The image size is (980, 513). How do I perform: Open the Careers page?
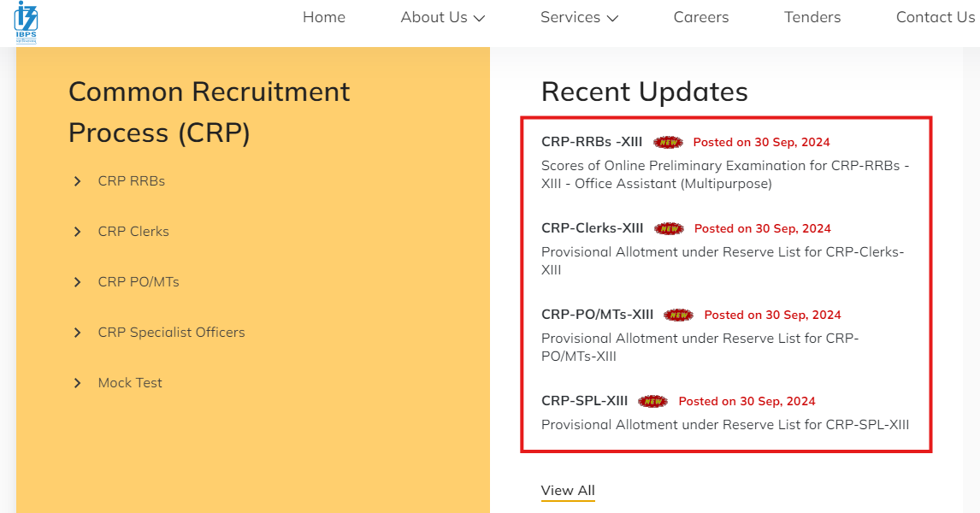click(700, 16)
